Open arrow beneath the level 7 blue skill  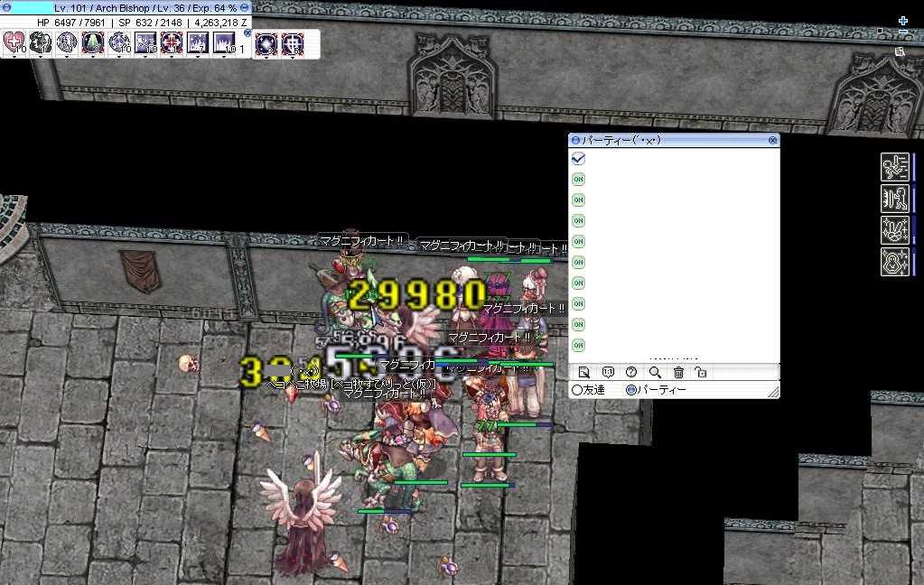coord(198,57)
